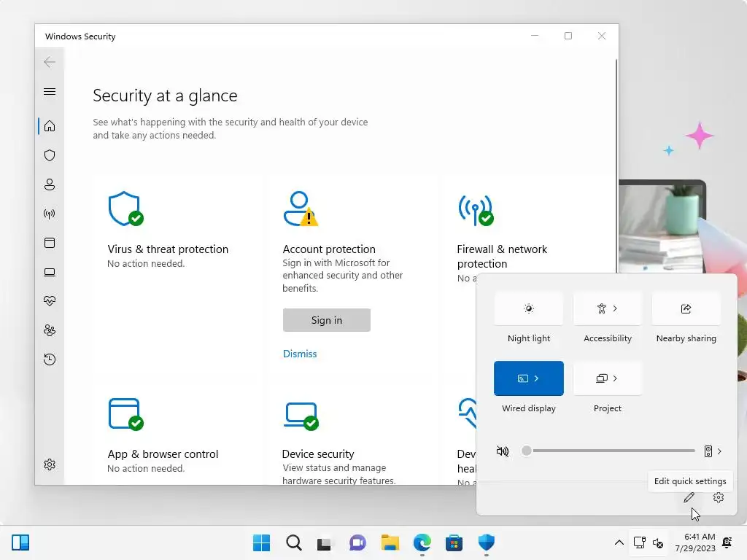Toggle Night light quick setting
This screenshot has width=747, height=560.
pos(529,308)
